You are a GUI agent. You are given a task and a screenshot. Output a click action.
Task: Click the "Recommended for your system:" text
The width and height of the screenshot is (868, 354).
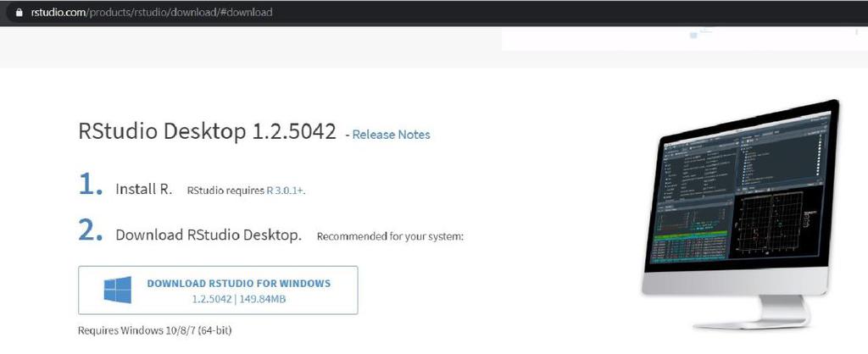pyautogui.click(x=390, y=237)
